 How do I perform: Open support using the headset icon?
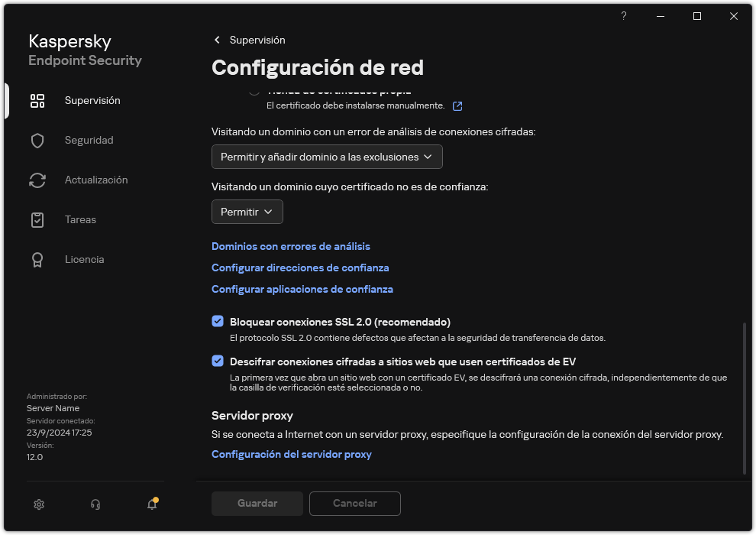click(x=95, y=504)
